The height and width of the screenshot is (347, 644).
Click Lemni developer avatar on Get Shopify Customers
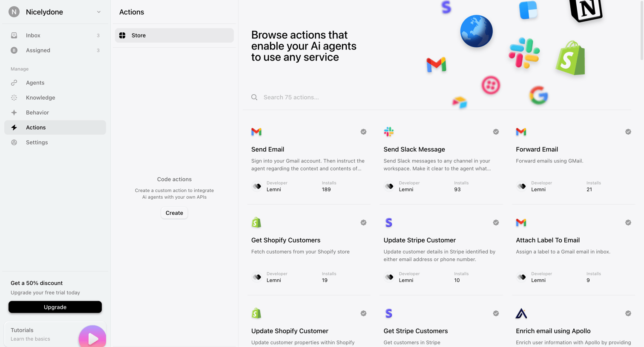pos(257,277)
